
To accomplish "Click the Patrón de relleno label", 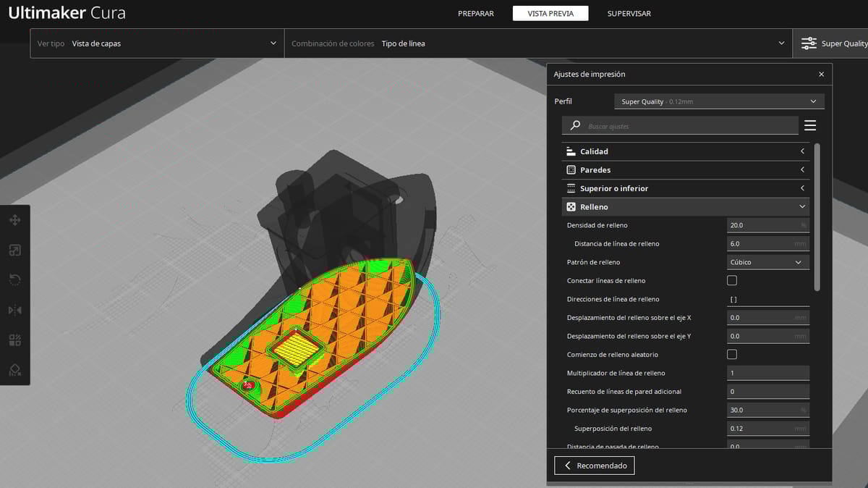I will tap(593, 262).
